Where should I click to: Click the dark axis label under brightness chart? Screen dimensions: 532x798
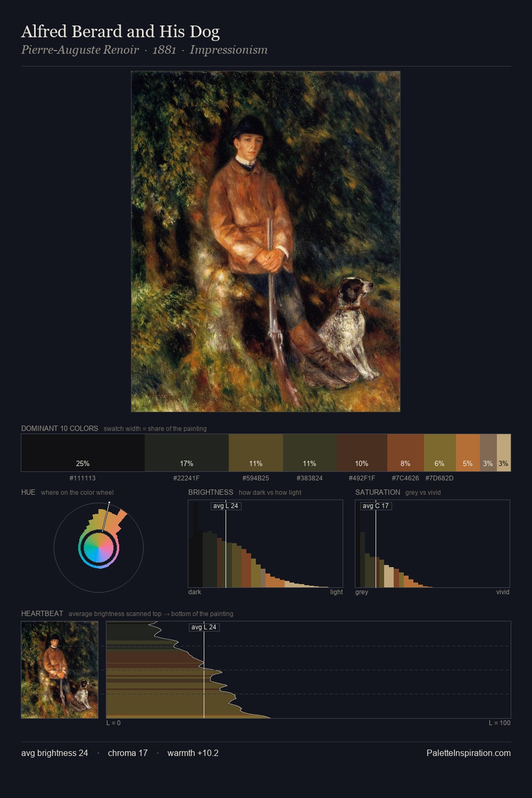click(195, 592)
